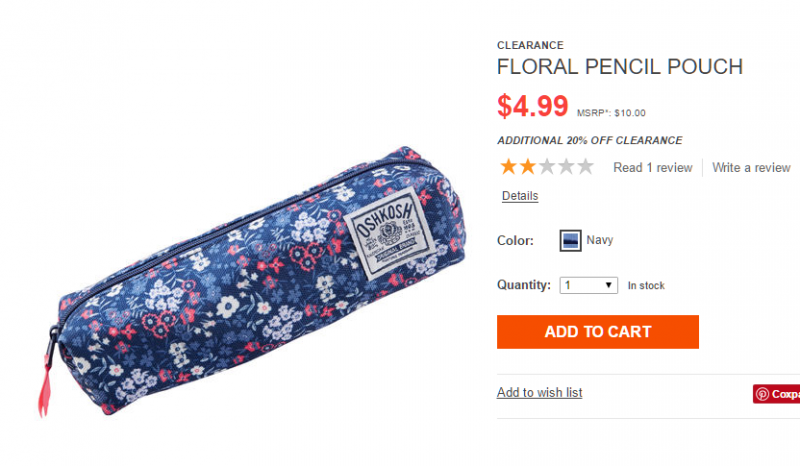
Task: Open the Details link
Action: pyautogui.click(x=520, y=196)
